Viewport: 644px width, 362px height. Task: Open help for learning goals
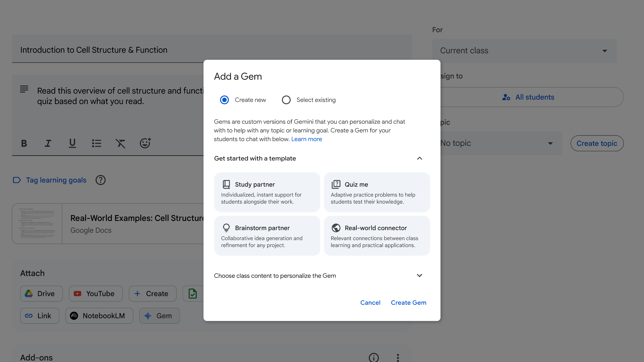100,180
